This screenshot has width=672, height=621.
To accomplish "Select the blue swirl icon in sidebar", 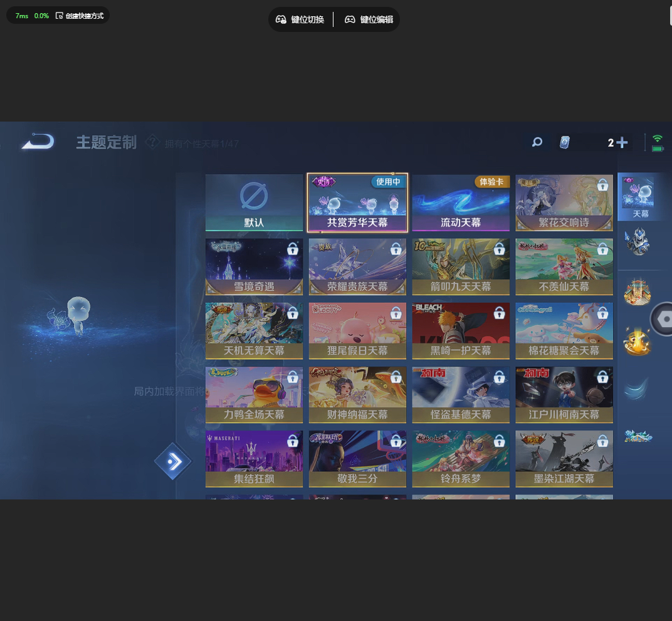I will point(637,389).
